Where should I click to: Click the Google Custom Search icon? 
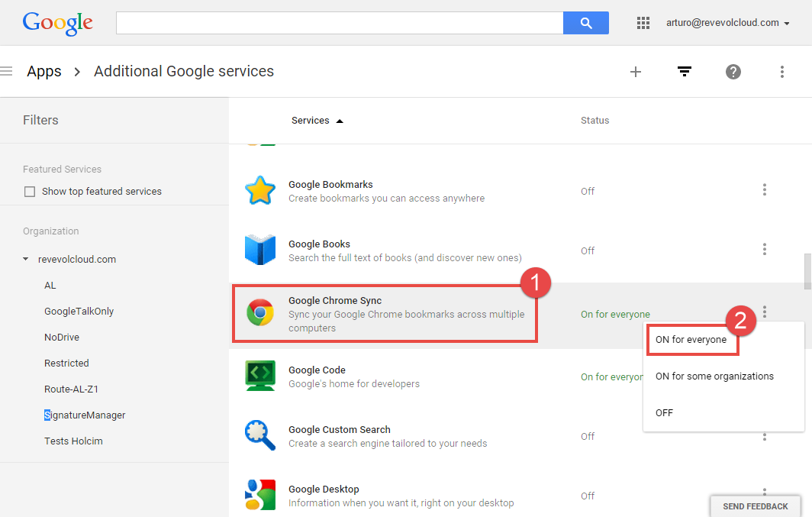coord(260,435)
